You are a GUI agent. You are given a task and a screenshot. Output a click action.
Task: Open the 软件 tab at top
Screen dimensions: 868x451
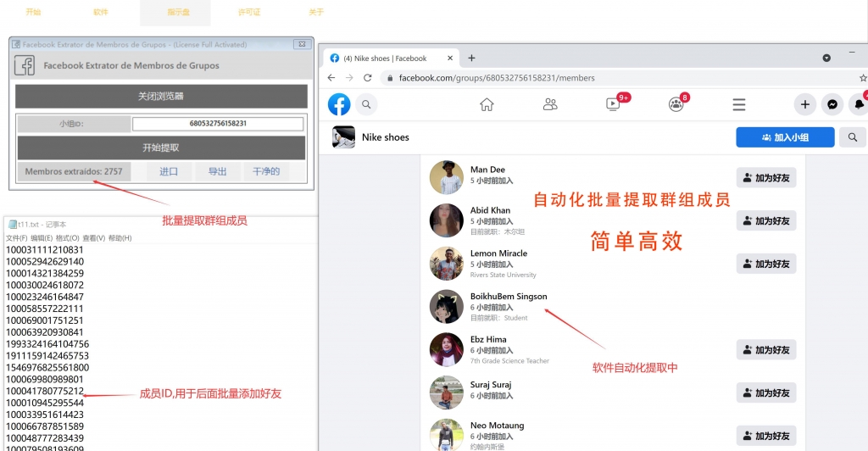pyautogui.click(x=101, y=12)
